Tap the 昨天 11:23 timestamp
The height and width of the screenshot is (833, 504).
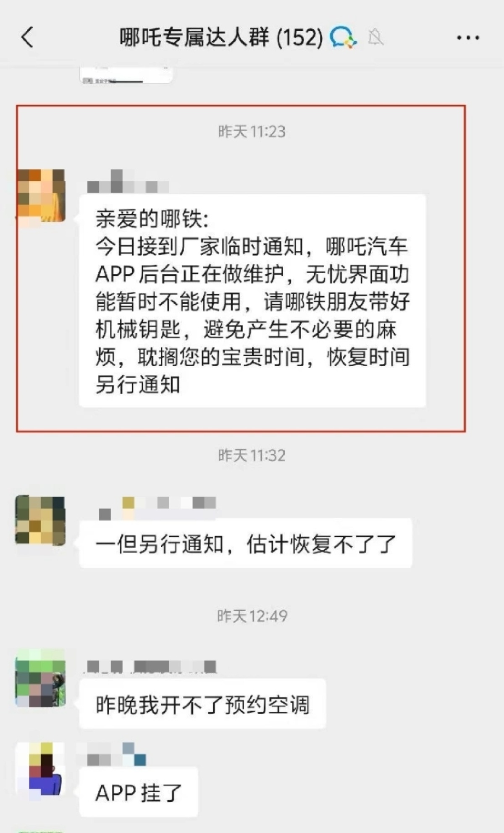point(252,132)
